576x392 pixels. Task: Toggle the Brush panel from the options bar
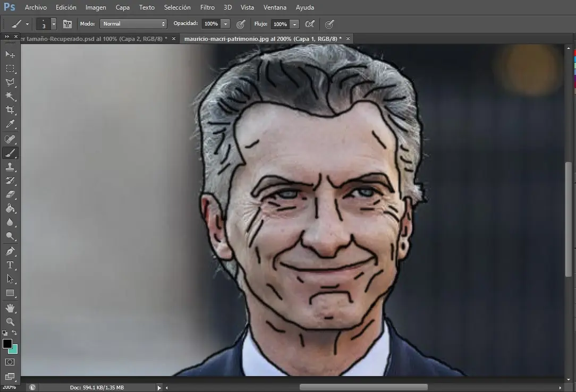pyautogui.click(x=67, y=24)
